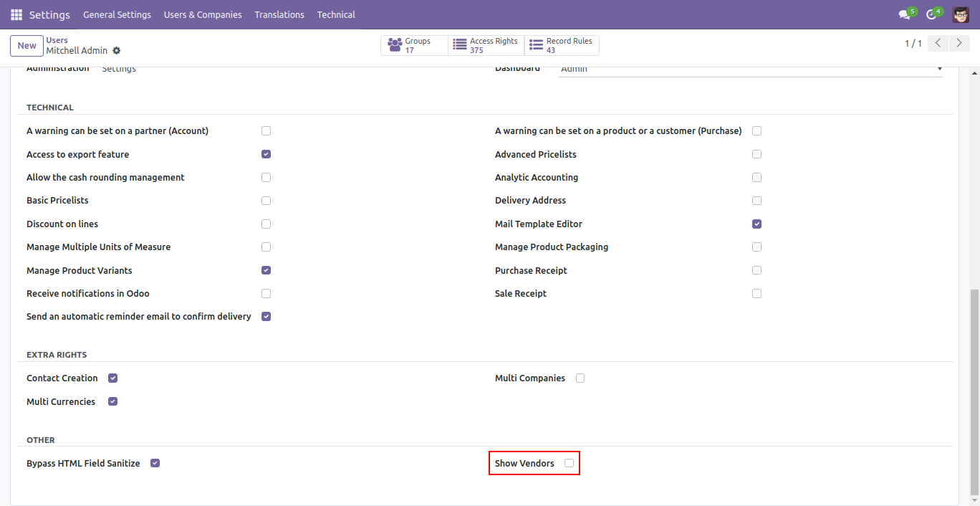Enable Receive notifications in Odoo

click(x=266, y=293)
